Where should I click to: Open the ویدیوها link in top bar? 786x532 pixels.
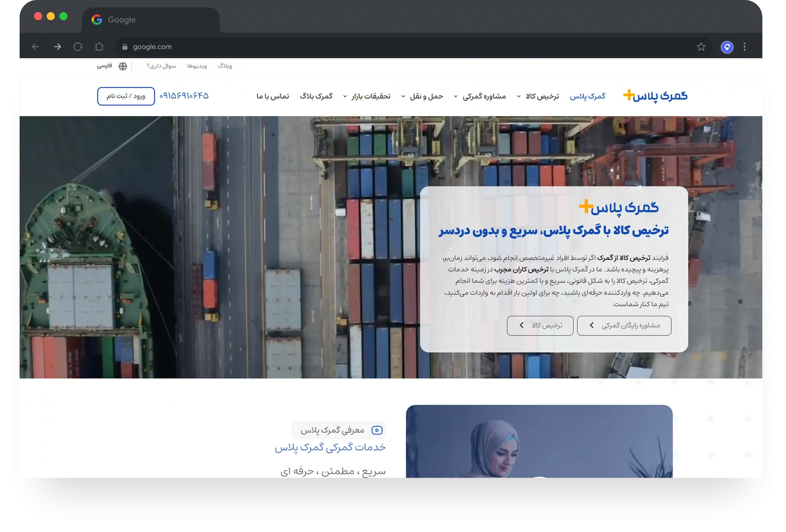[x=197, y=66]
